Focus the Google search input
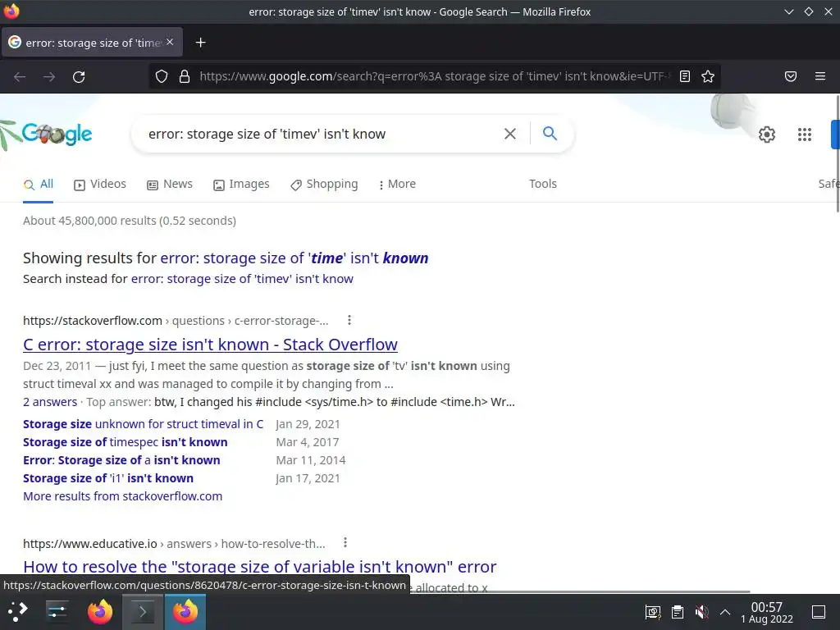The height and width of the screenshot is (630, 840). 320,134
